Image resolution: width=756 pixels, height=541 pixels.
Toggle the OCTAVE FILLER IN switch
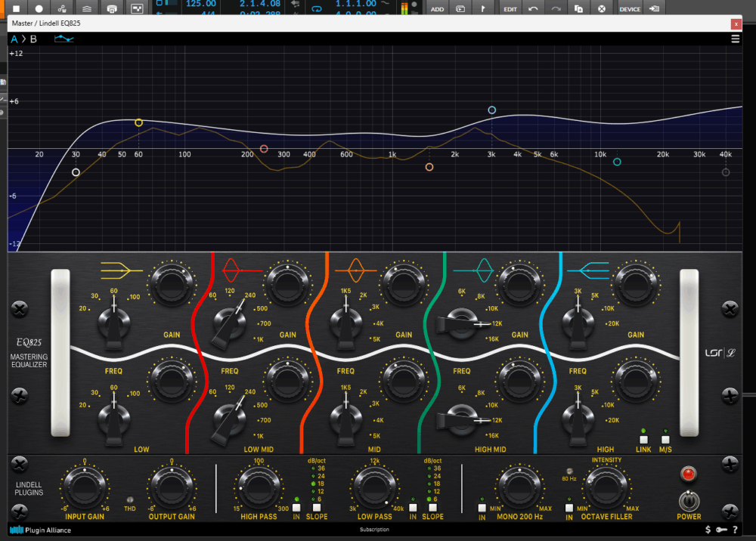pyautogui.click(x=569, y=508)
